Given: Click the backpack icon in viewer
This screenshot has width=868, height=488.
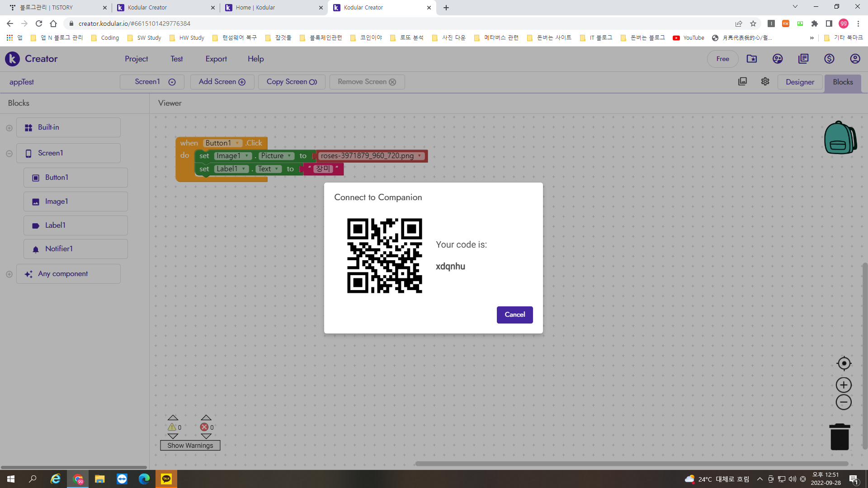Looking at the screenshot, I should click(840, 138).
